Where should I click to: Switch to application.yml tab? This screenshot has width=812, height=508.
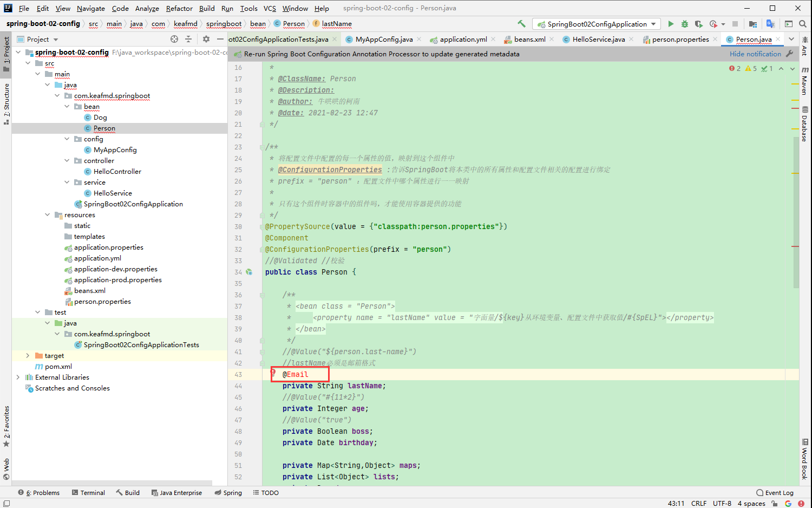[x=463, y=39]
